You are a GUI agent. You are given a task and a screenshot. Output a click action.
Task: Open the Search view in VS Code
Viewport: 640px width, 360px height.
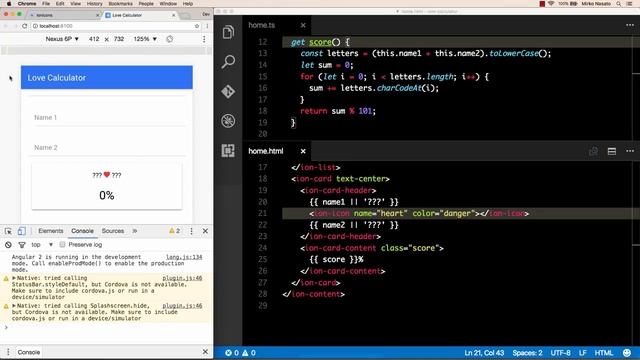tap(228, 62)
